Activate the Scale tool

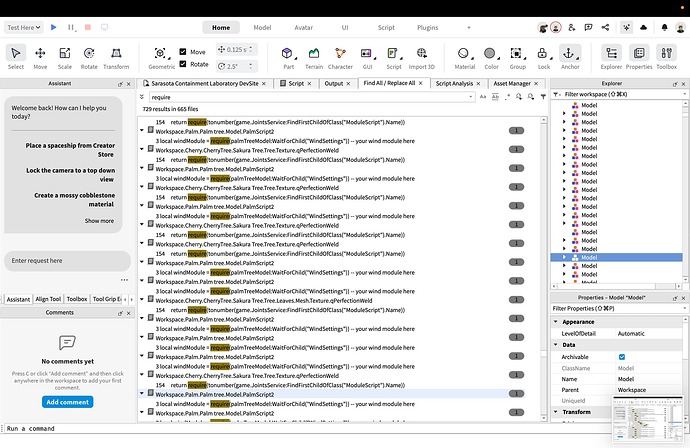point(65,58)
